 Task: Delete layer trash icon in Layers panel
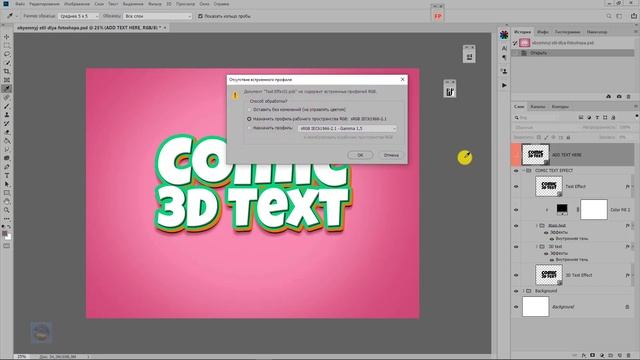(x=629, y=356)
